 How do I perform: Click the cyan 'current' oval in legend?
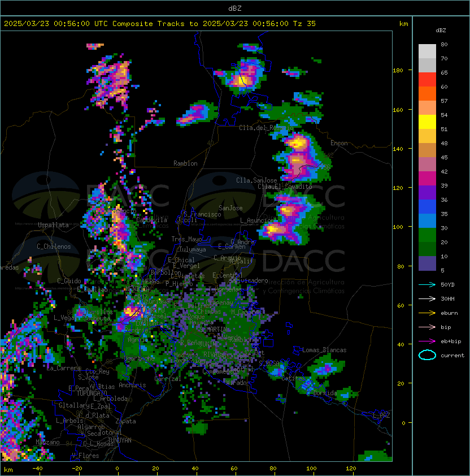click(427, 355)
